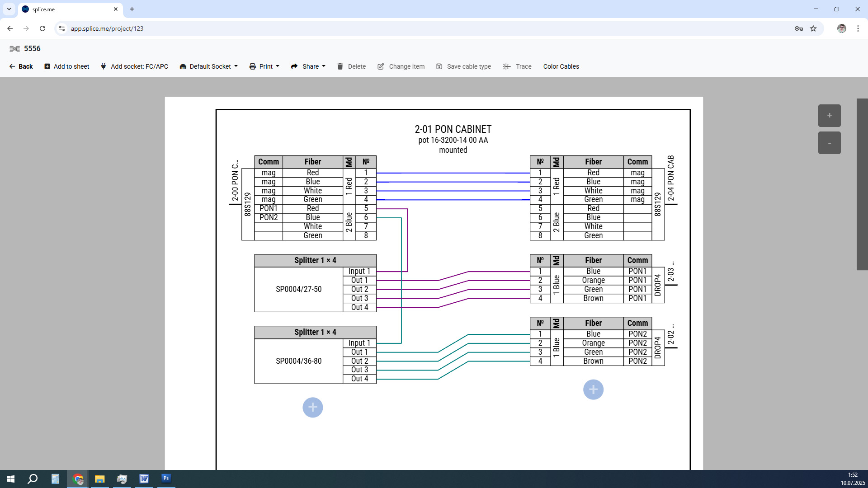Add socket FC/APC using its plug icon

click(103, 66)
